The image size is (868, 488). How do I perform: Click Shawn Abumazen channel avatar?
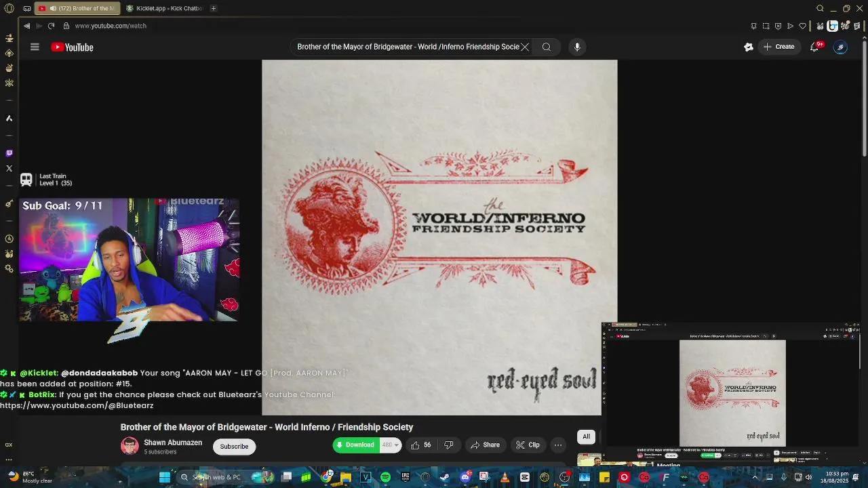click(x=130, y=446)
